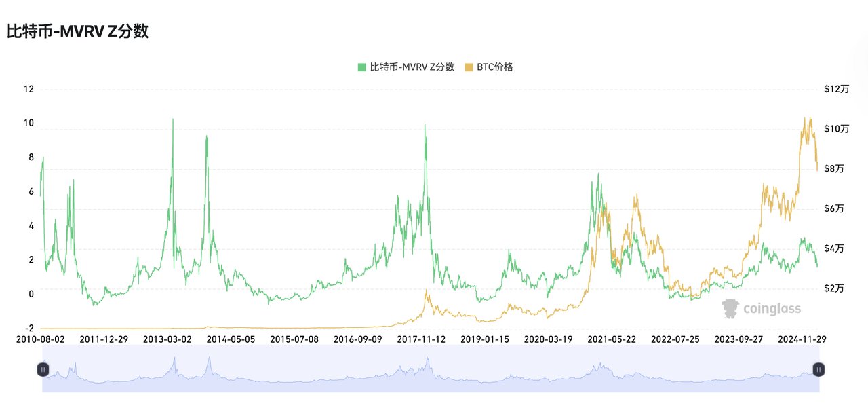Image resolution: width=868 pixels, height=410 pixels.
Task: Click the left range slider handle
Action: click(43, 369)
